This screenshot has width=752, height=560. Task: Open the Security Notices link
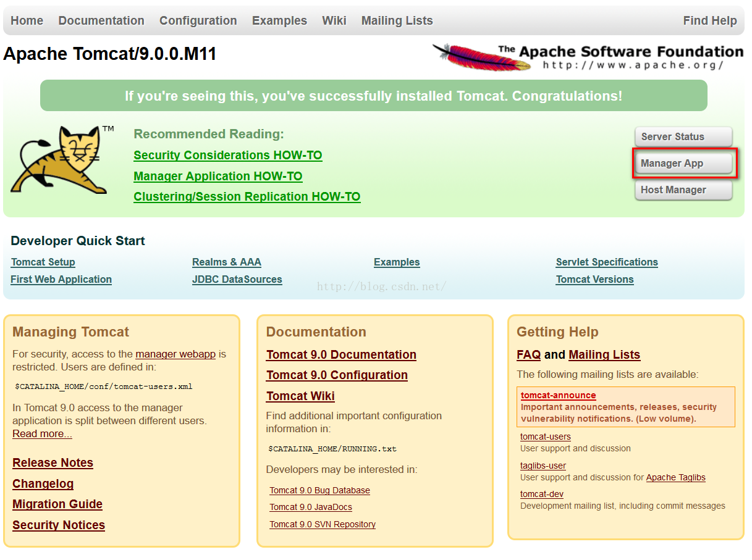coord(59,525)
